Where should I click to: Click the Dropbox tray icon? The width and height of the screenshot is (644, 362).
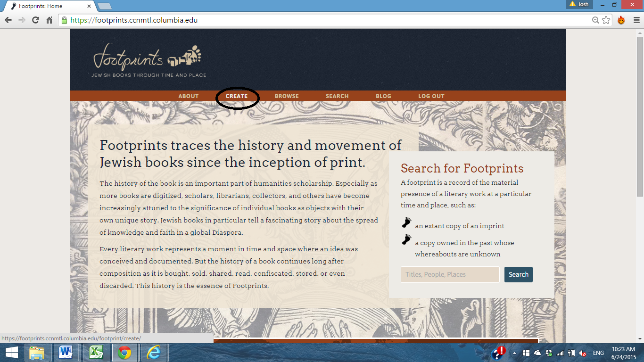tap(549, 353)
